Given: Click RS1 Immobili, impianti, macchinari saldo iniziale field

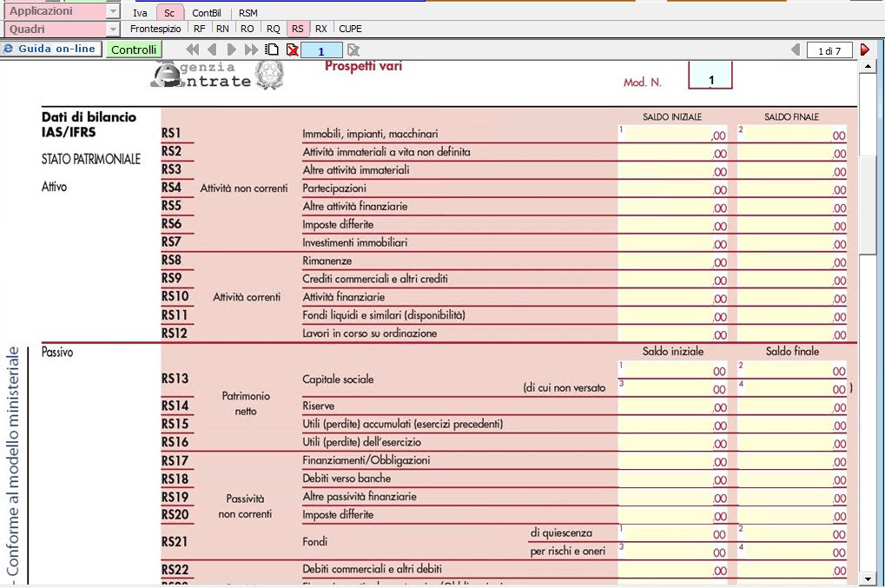Looking at the screenshot, I should 672,134.
